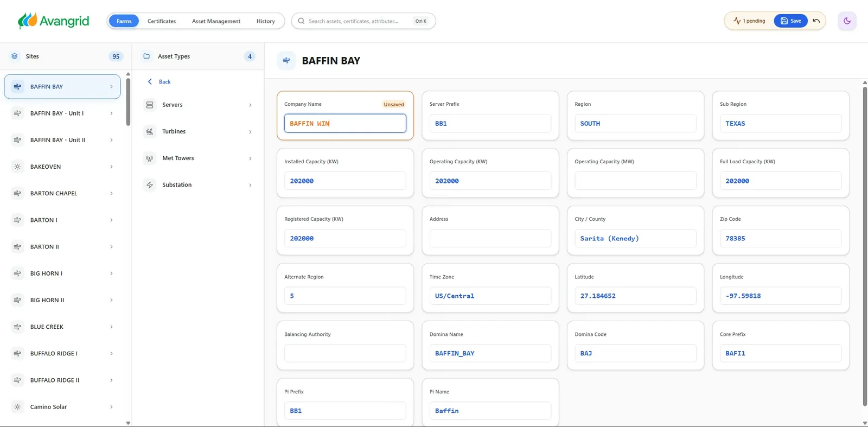Screen dimensions: 868x427
Task: Click the BLUE CREEK wind icon
Action: click(x=17, y=327)
